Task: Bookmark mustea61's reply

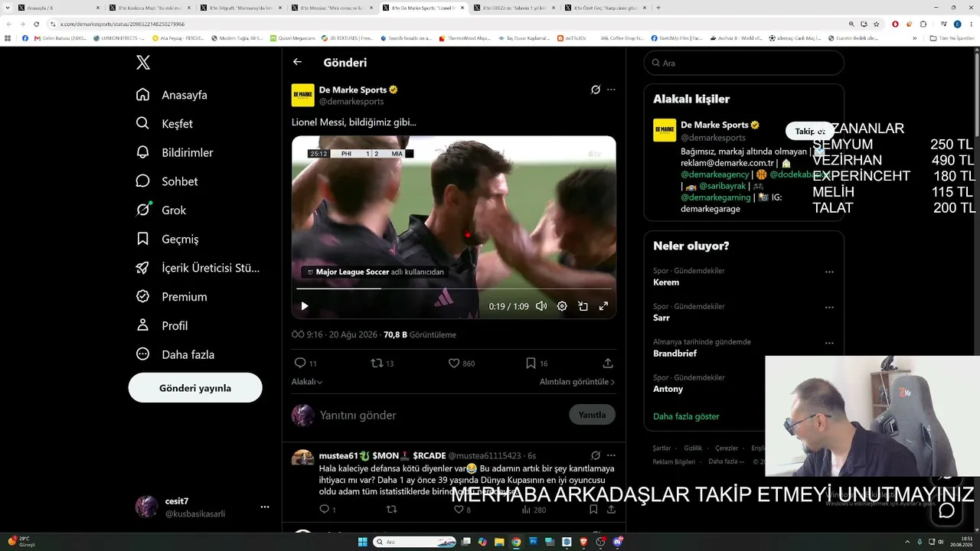Action: pyautogui.click(x=593, y=509)
